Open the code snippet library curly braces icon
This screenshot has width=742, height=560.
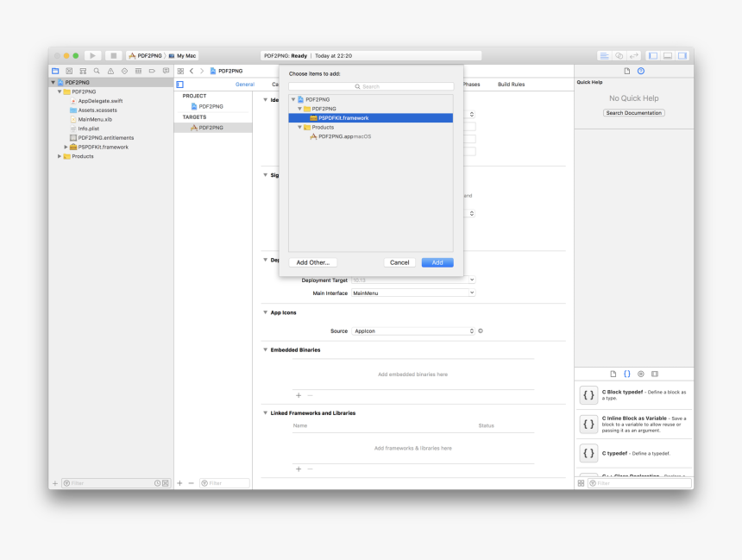pyautogui.click(x=626, y=373)
